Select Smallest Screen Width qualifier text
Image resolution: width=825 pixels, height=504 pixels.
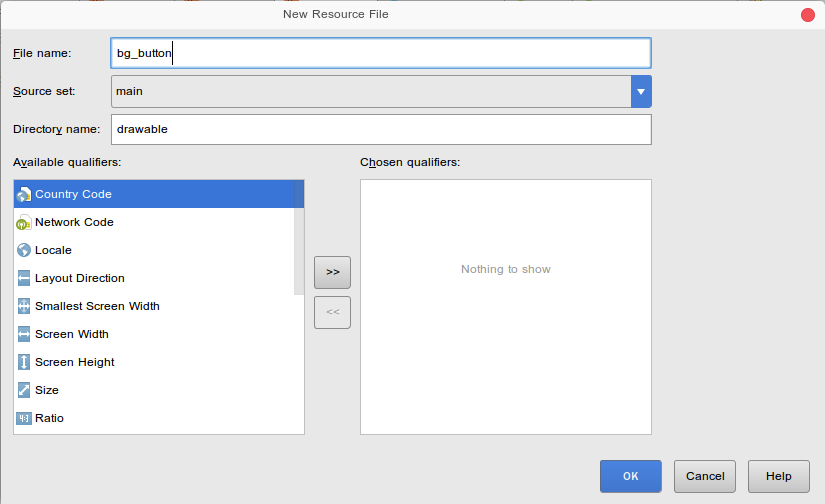(97, 306)
